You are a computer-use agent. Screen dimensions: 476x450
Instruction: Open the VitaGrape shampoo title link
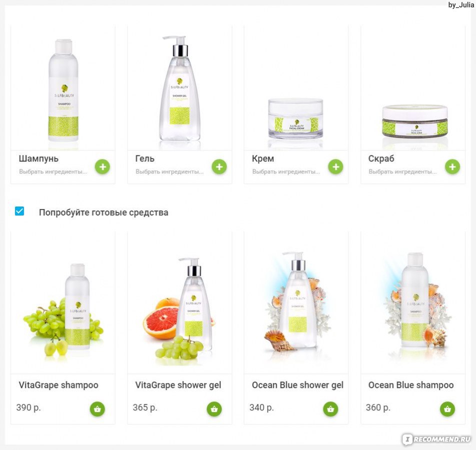[59, 385]
